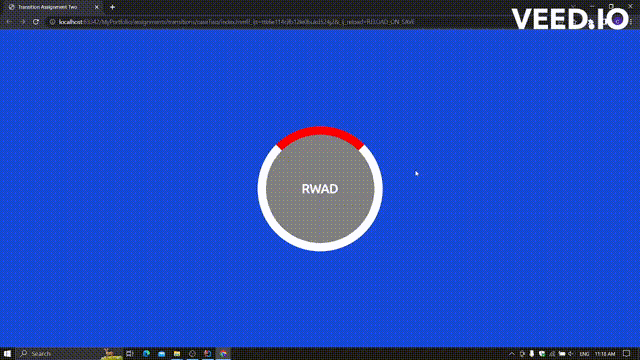Screen dimensions: 640x360
Task: Reload the page with the refresh icon
Action: 36,22
